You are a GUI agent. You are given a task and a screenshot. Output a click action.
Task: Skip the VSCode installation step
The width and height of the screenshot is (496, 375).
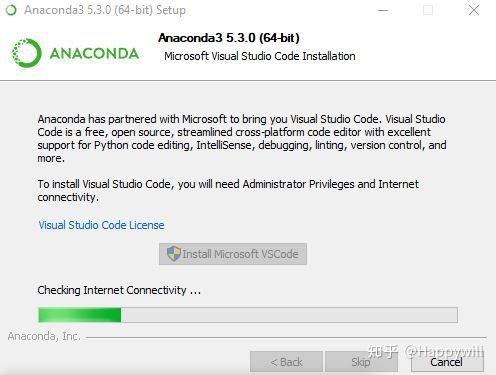(x=361, y=362)
